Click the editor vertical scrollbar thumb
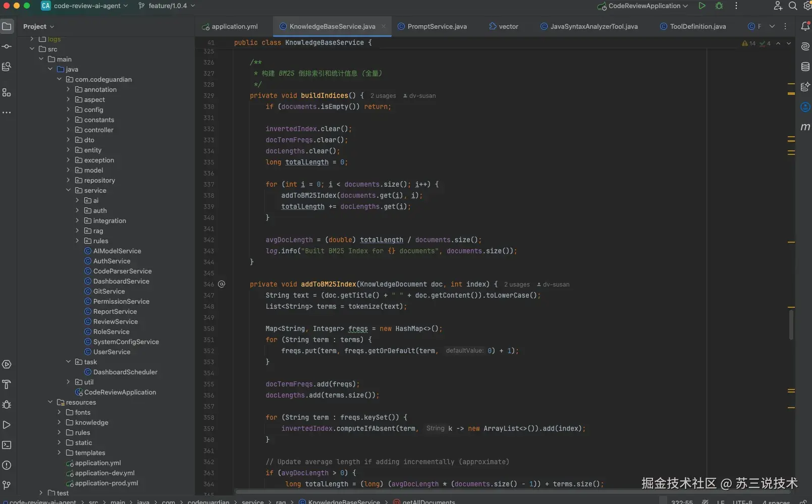Image resolution: width=812 pixels, height=504 pixels. 791,324
